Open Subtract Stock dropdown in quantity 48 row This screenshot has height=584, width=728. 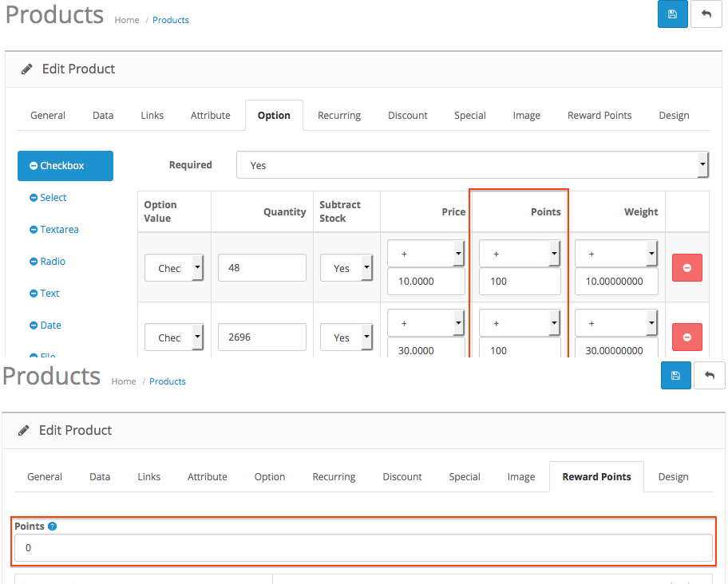346,267
